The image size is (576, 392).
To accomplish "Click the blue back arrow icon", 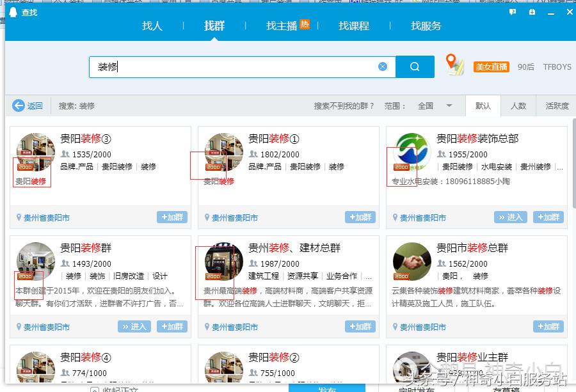I will coord(19,106).
